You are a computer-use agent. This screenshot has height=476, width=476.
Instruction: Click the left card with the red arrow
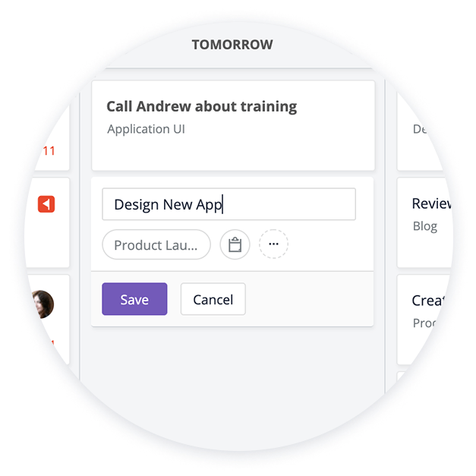tap(49, 222)
